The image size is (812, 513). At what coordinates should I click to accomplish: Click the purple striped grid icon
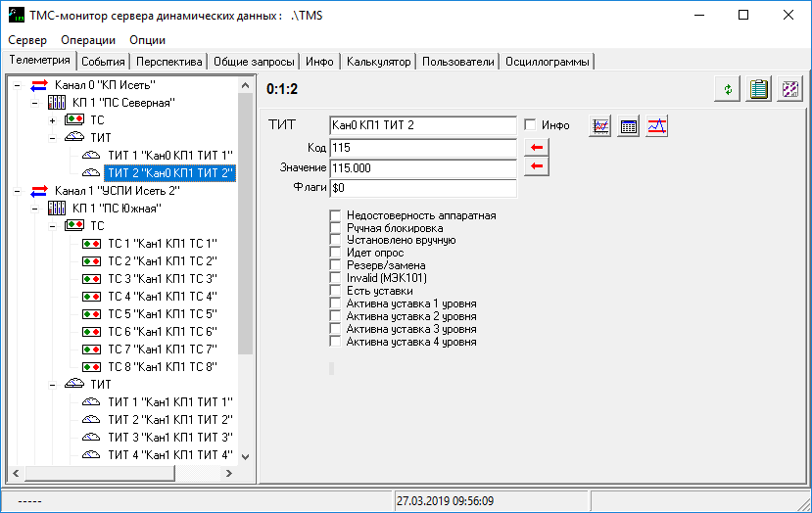click(x=789, y=89)
